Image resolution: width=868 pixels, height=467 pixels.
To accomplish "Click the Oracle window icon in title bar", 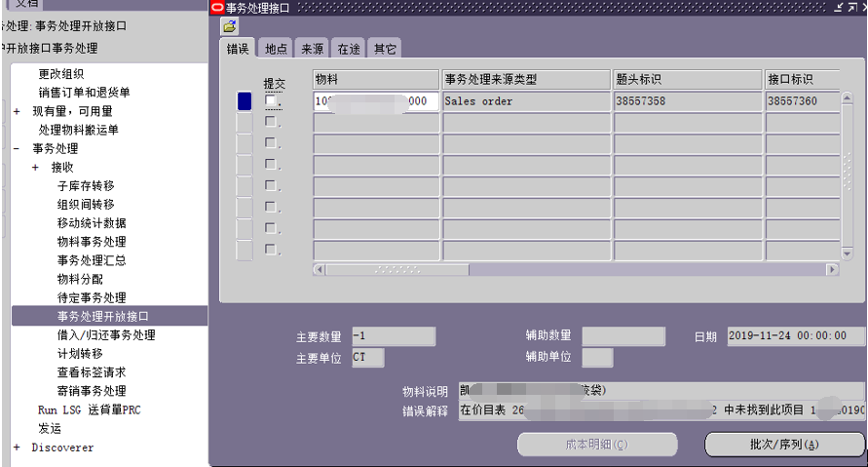I will tap(216, 8).
